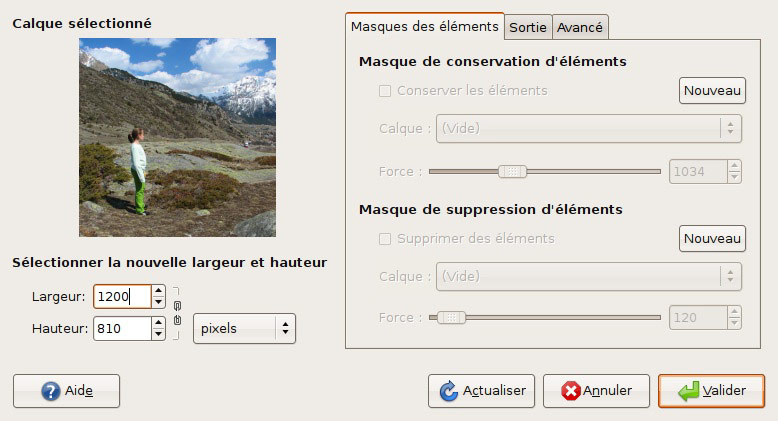This screenshot has width=778, height=421.
Task: Open the conservation mask Calque dropdown
Action: (588, 129)
